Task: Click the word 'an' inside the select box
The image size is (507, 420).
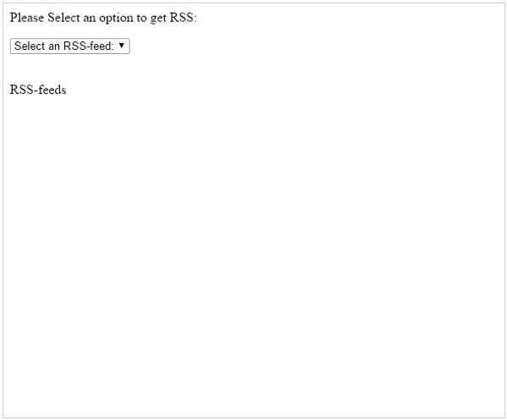Action: click(54, 46)
